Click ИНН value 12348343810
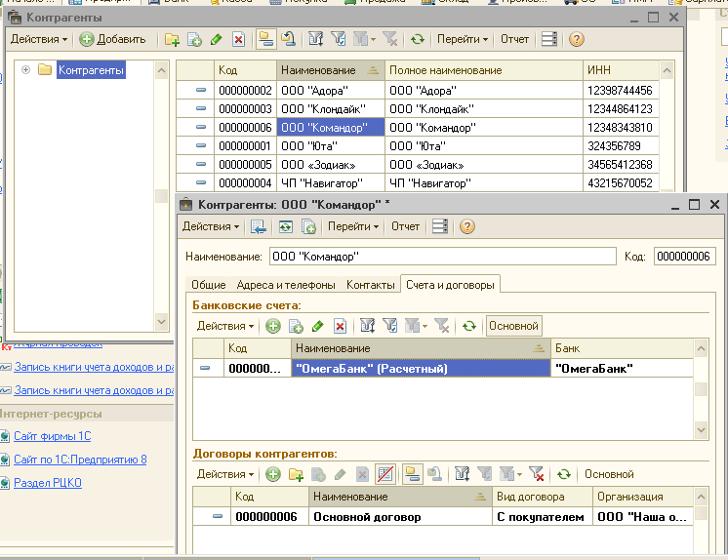Screen dimensions: 728x560 pos(621,127)
